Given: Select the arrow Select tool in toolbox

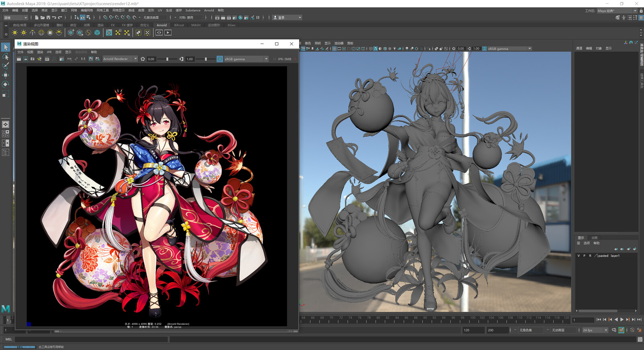Looking at the screenshot, I should [6, 47].
